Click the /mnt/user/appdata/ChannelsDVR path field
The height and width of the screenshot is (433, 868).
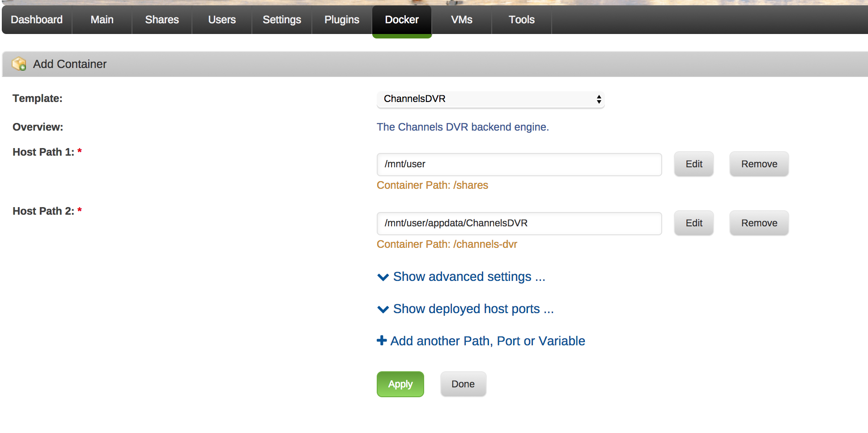[x=519, y=224]
